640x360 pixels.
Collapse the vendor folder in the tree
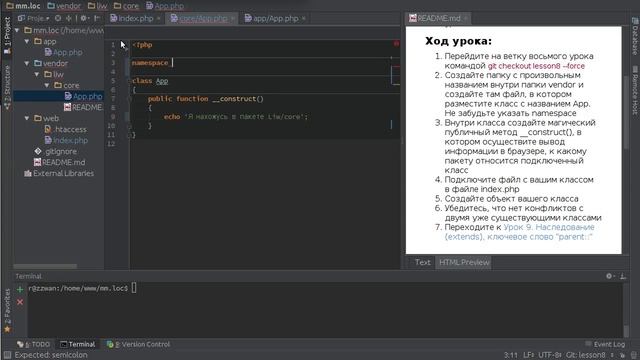[27, 63]
